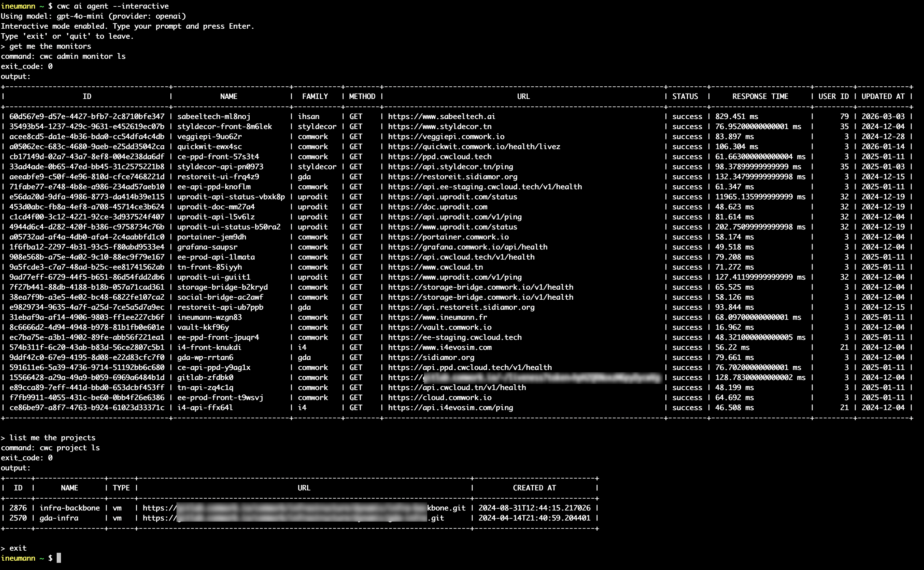Click the https://www.cwcloud.tn URL
Viewport: 924px width, 570px height.
pos(435,267)
